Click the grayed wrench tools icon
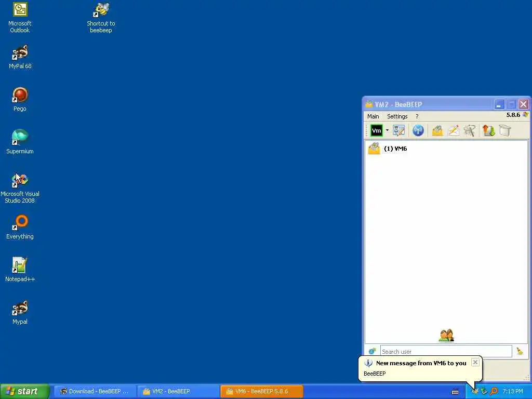 470,130
